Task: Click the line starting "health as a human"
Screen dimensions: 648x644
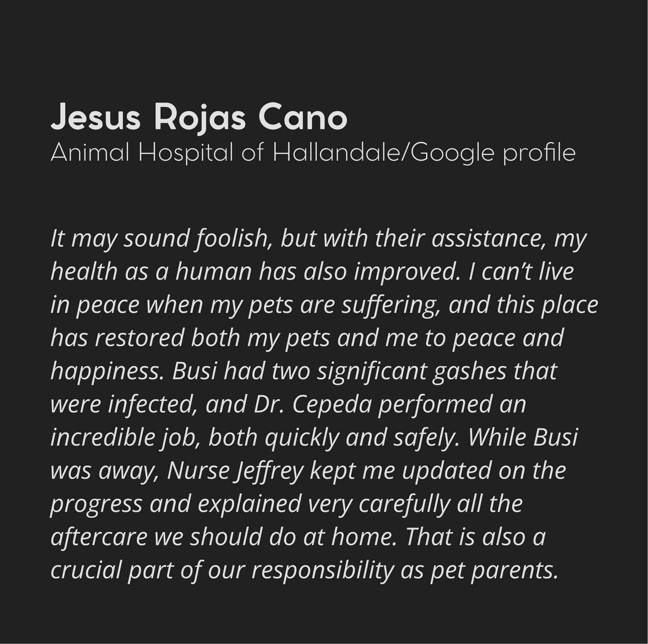Action: point(312,271)
